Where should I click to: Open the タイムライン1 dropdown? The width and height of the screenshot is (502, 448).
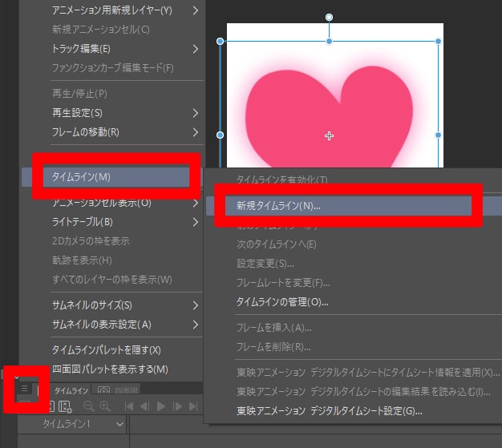(119, 424)
